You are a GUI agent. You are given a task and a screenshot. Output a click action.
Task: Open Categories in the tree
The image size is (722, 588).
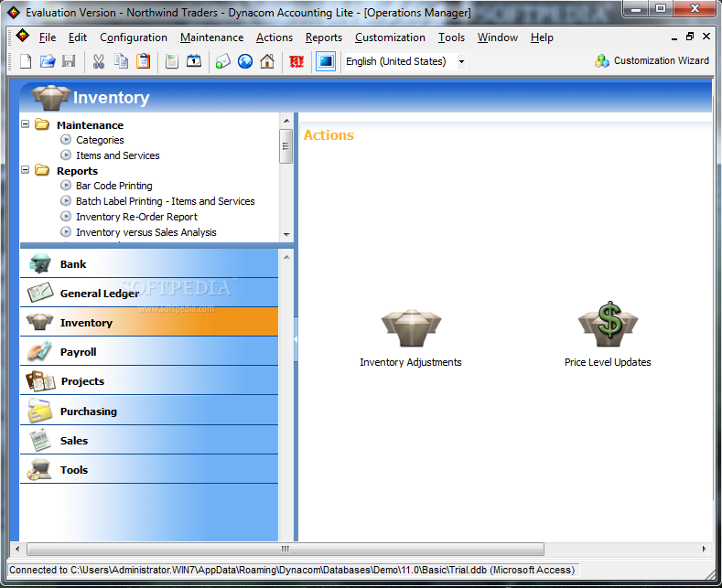click(100, 140)
